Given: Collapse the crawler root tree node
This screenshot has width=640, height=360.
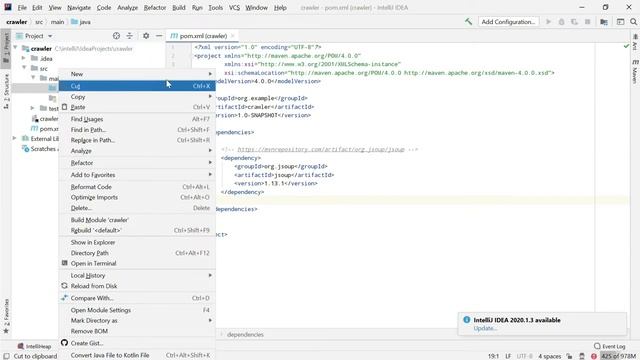Looking at the screenshot, I should tap(16, 48).
